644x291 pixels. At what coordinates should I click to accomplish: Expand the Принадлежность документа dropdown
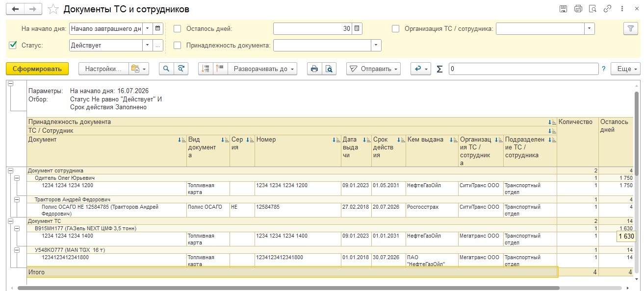pyautogui.click(x=376, y=45)
